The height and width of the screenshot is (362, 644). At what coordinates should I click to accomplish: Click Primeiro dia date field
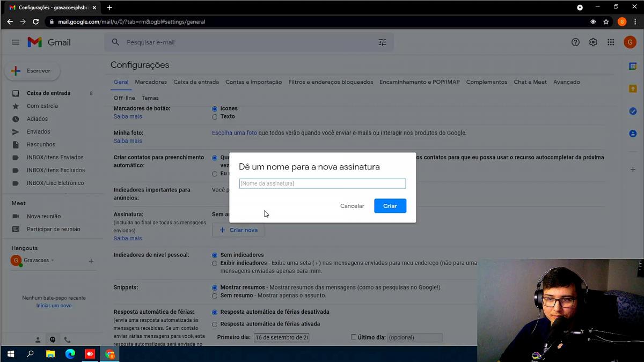pos(281,337)
